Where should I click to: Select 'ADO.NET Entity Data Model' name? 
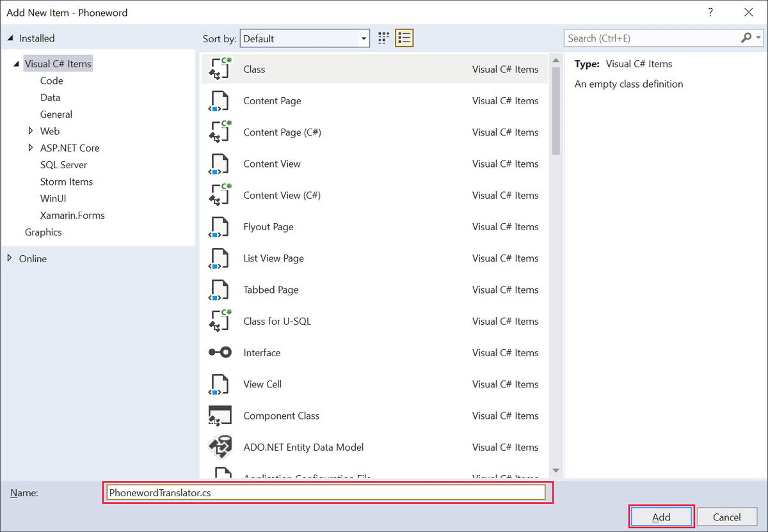(303, 447)
